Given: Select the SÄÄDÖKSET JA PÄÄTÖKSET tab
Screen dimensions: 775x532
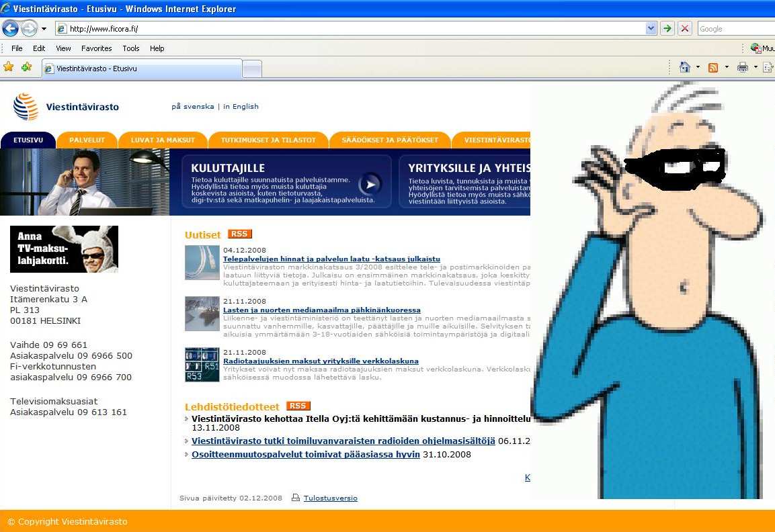Looking at the screenshot, I should 390,140.
